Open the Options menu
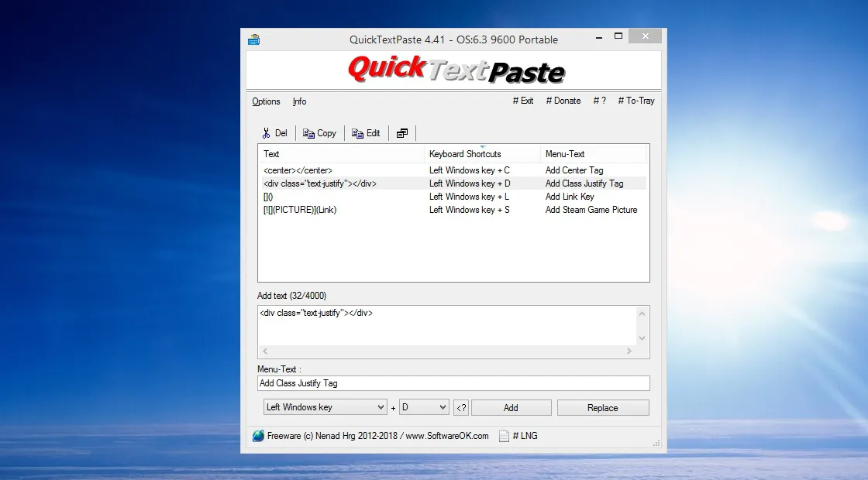 [267, 101]
